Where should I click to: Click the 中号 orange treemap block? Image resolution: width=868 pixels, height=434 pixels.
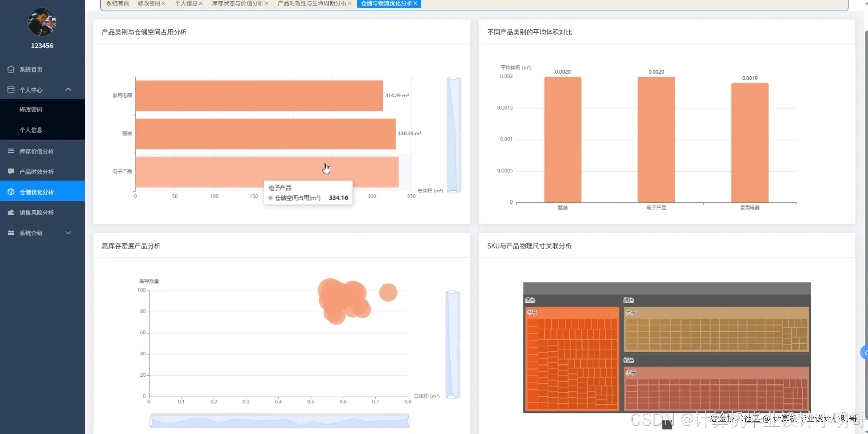(x=572, y=359)
